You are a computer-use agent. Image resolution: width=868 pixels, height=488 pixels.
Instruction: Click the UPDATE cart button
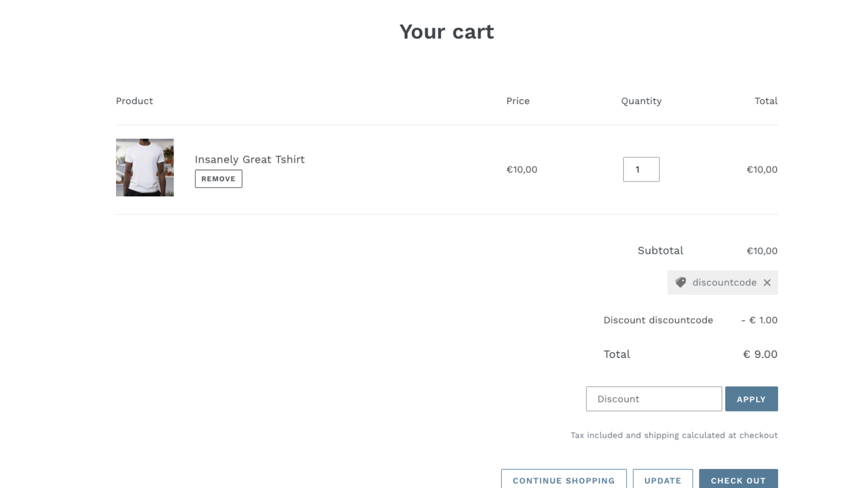pos(662,480)
